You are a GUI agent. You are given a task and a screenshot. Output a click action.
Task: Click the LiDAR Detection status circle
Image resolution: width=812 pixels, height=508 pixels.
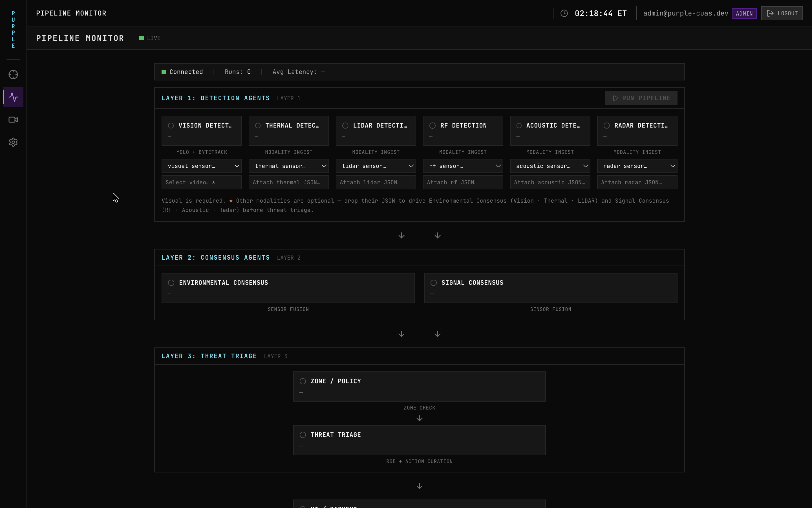pyautogui.click(x=345, y=125)
